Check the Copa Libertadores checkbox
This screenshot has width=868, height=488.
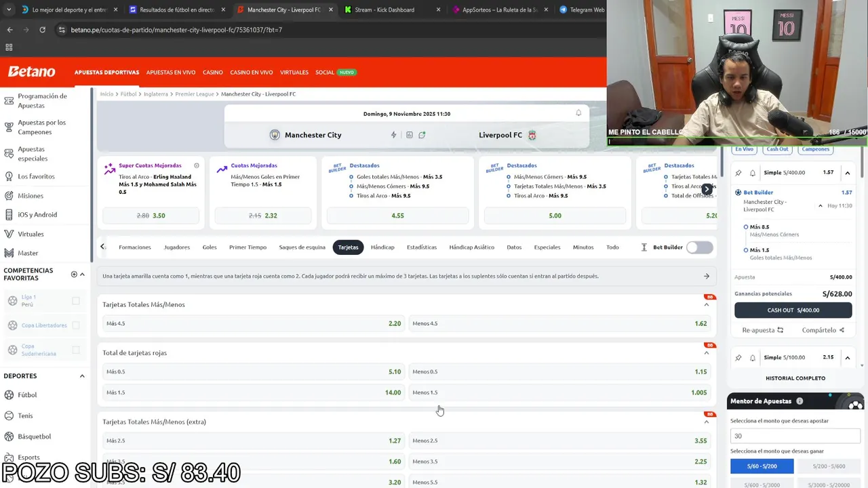(x=76, y=325)
